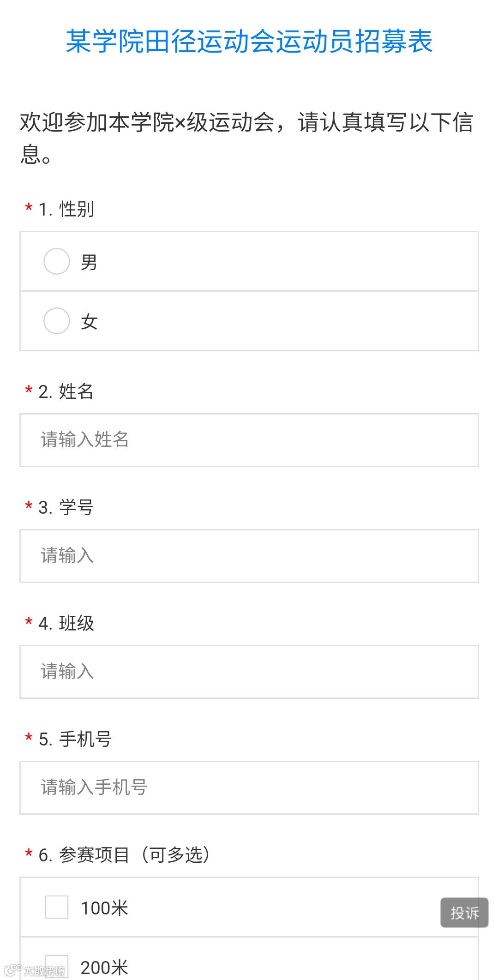The width and height of the screenshot is (498, 980).
Task: Click the 6. 参赛项目(可多选) label
Action: (x=125, y=855)
